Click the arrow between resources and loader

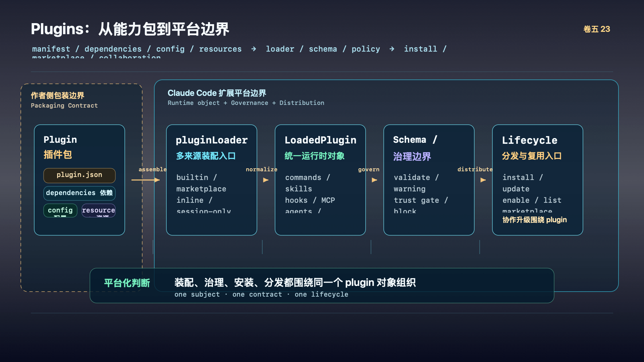click(x=254, y=49)
